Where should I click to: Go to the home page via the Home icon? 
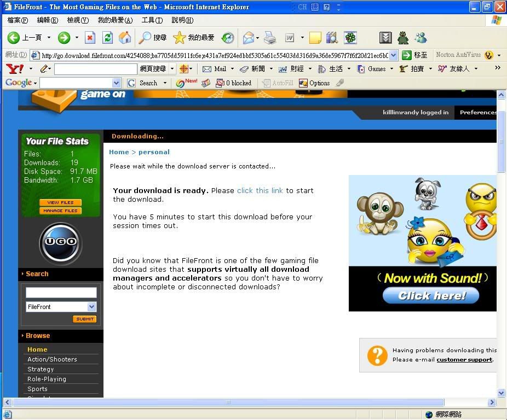click(125, 38)
